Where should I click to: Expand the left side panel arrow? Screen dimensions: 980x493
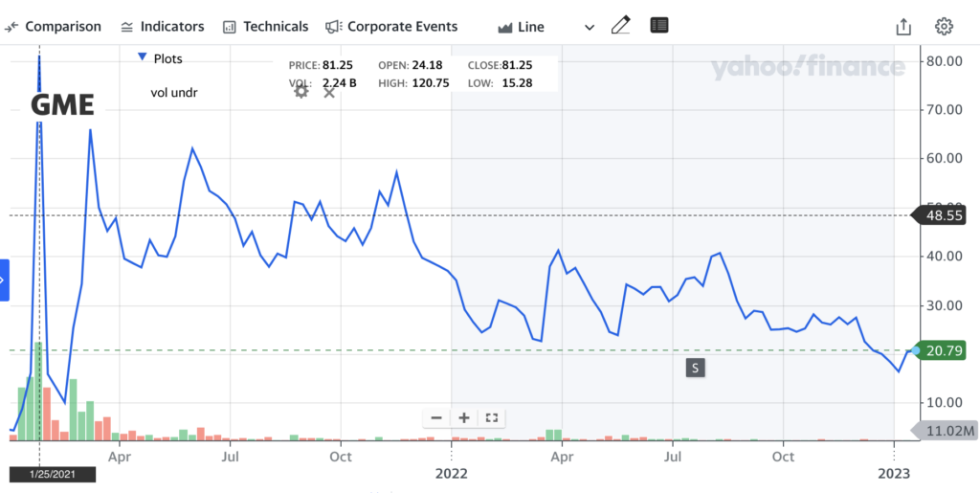point(4,280)
